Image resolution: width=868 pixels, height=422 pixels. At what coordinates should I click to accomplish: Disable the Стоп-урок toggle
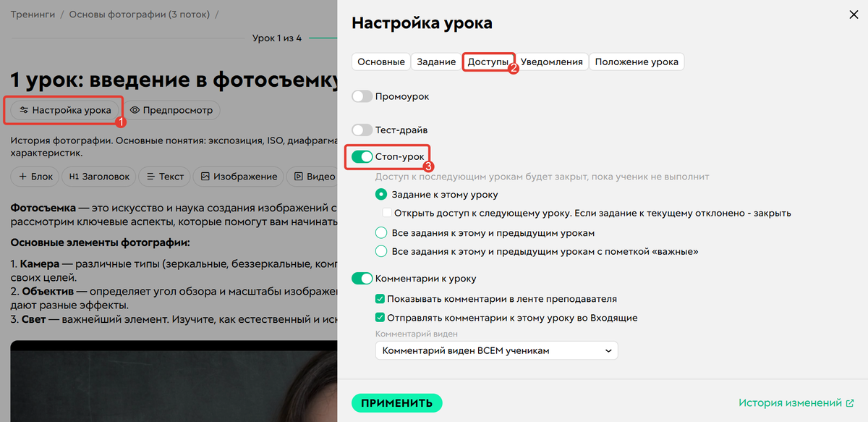click(x=362, y=156)
